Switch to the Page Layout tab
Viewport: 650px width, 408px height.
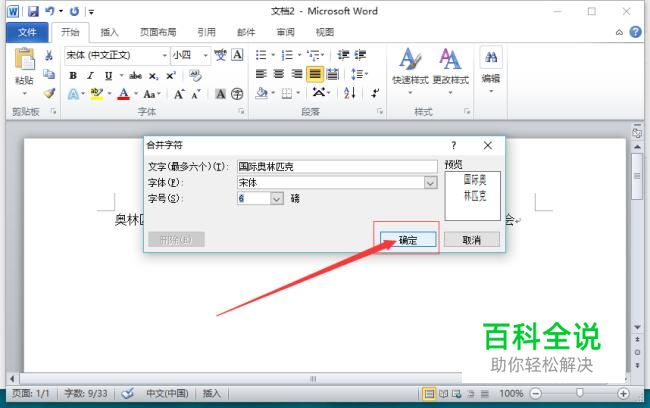pos(158,32)
